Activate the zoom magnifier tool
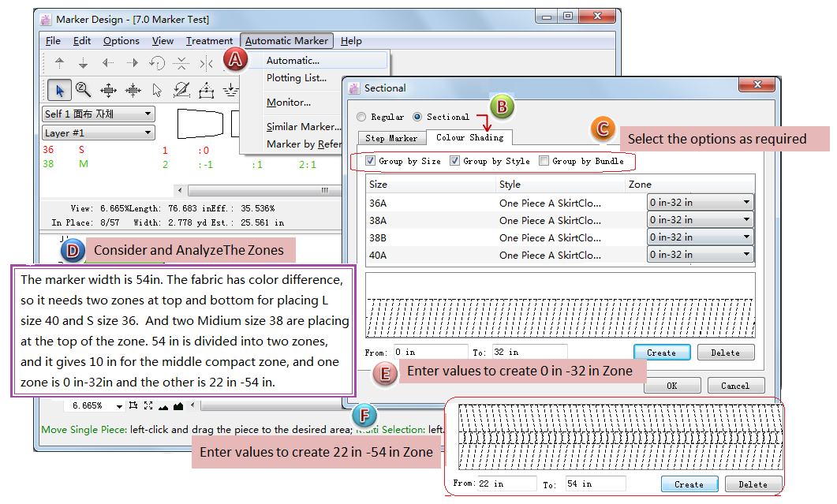This screenshot has width=837, height=504. [83, 89]
